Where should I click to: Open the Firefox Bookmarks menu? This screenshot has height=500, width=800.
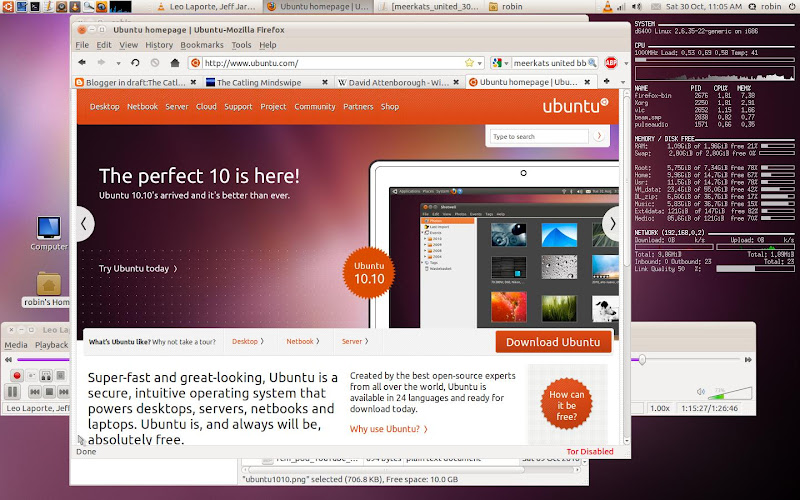tap(202, 45)
